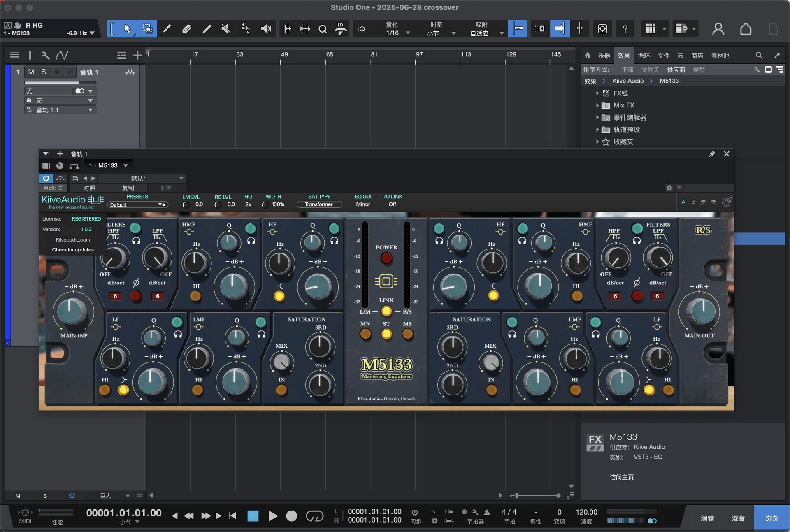
Task: Open routing view in plugin header
Action: [74, 165]
